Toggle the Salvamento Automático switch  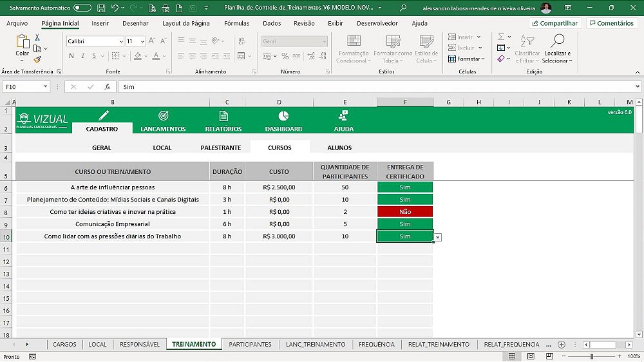point(82,8)
